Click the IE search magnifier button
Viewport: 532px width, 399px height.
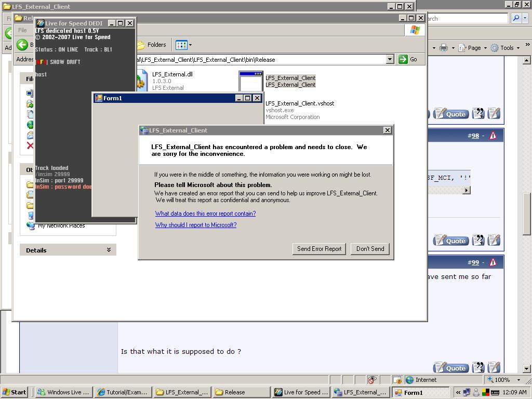click(x=516, y=18)
